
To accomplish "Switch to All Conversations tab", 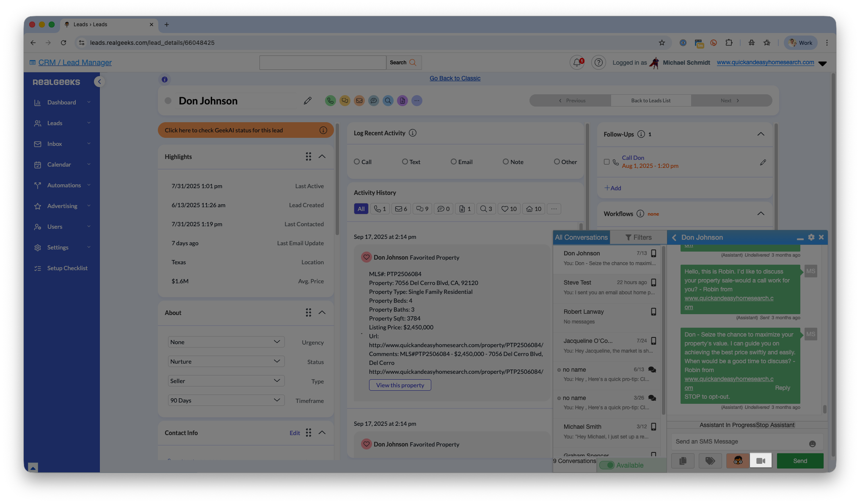I will point(581,237).
